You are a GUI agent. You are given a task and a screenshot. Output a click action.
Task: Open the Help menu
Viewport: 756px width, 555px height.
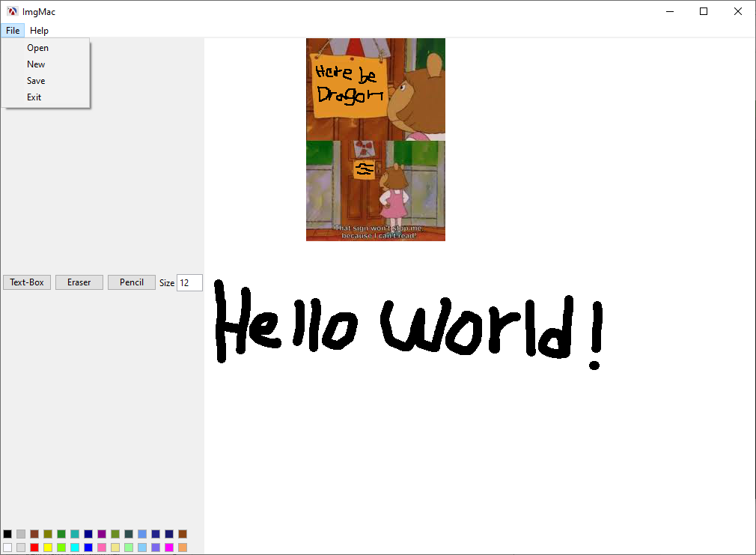[39, 31]
